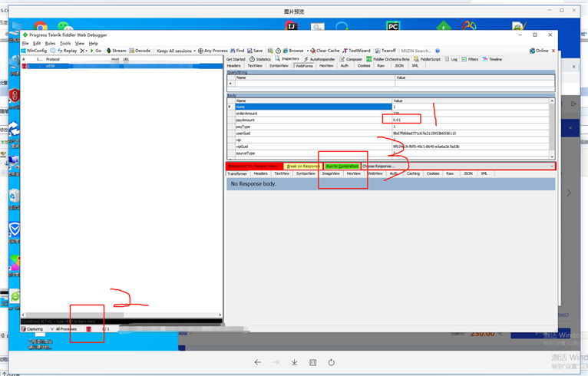The height and width of the screenshot is (376, 588).
Task: Click the timer clock icon in toolbar
Action: pyautogui.click(x=278, y=51)
